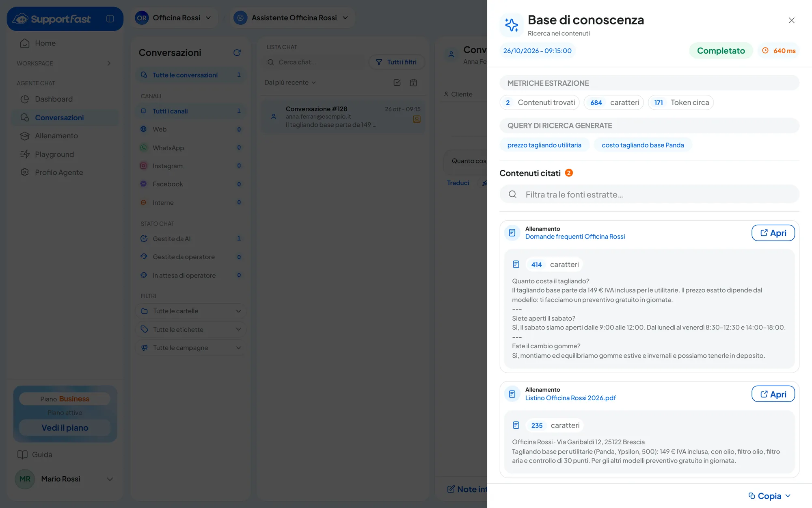Select the query chip costo tagliando base Panda
Image resolution: width=812 pixels, height=508 pixels.
tap(643, 145)
